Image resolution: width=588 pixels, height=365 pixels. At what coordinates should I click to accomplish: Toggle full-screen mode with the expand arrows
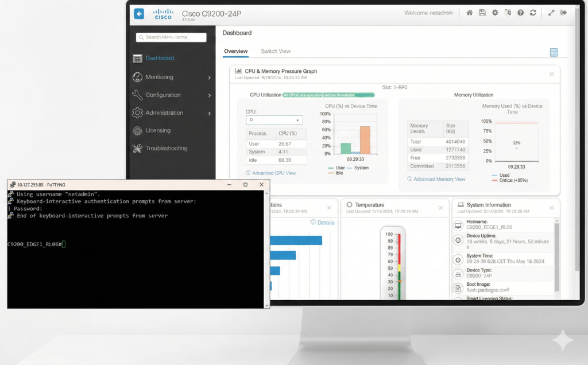(x=551, y=13)
